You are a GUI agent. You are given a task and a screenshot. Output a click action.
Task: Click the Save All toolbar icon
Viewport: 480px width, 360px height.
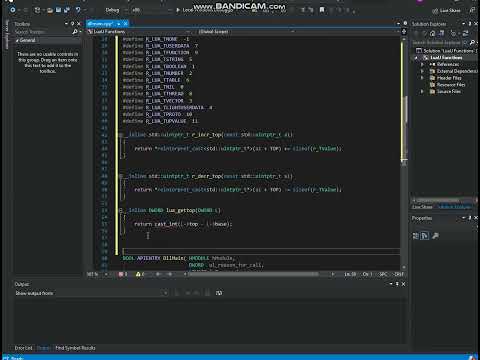67,10
